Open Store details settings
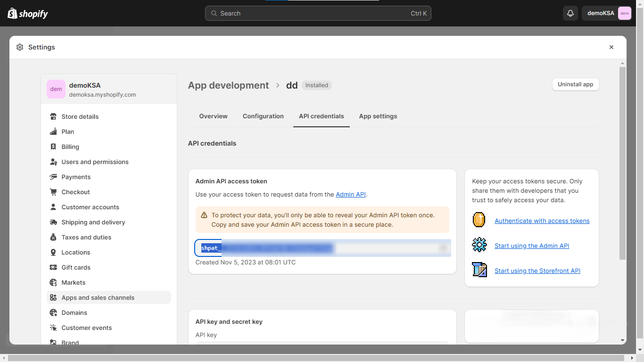Screen dimensions: 644x362 (x=80, y=116)
